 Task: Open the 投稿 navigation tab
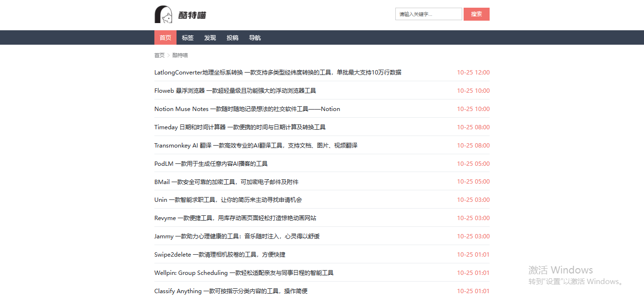(232, 37)
